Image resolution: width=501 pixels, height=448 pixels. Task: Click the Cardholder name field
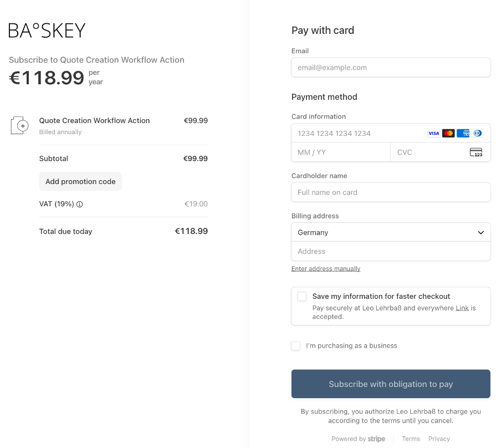click(391, 192)
